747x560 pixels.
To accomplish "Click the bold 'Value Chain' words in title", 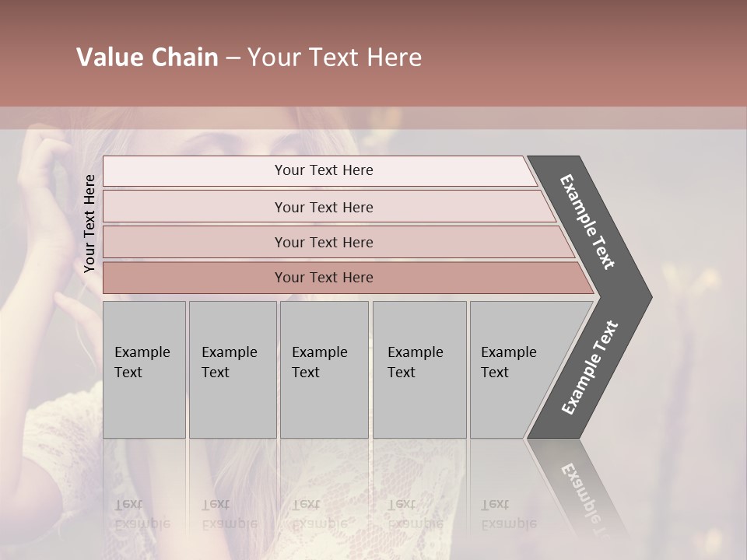I will tap(147, 57).
